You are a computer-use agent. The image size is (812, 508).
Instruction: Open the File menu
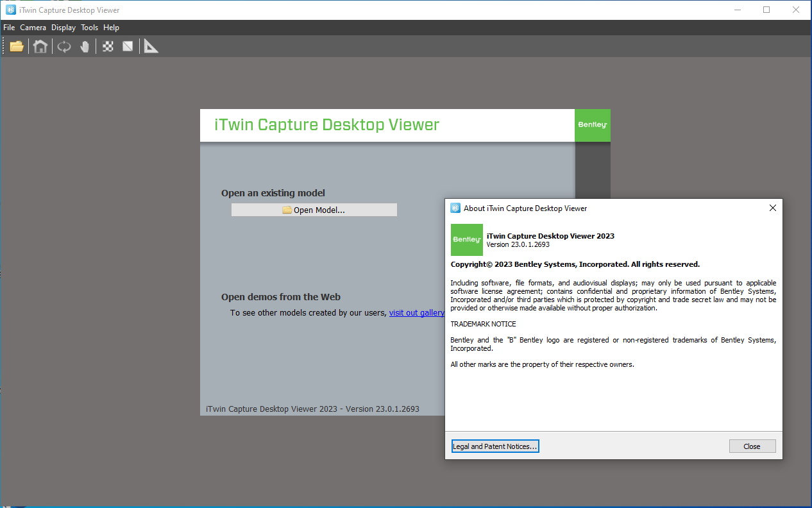coord(9,28)
